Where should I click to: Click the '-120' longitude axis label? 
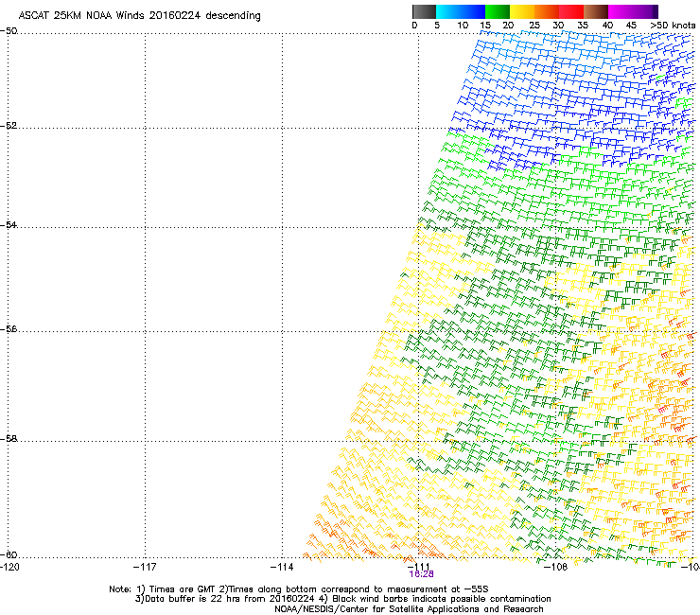click(x=9, y=567)
